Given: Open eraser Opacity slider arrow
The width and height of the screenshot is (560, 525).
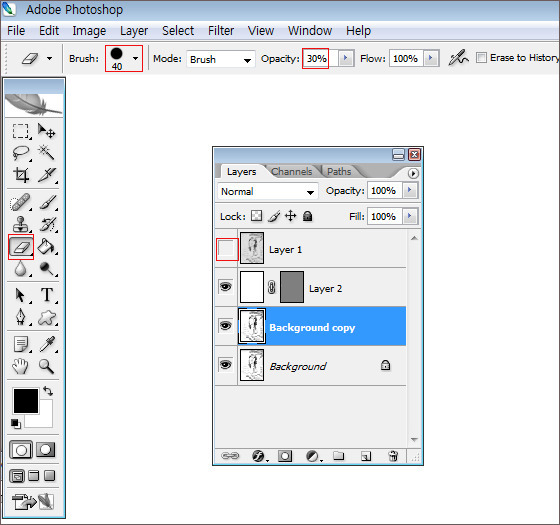Looking at the screenshot, I should (x=346, y=58).
